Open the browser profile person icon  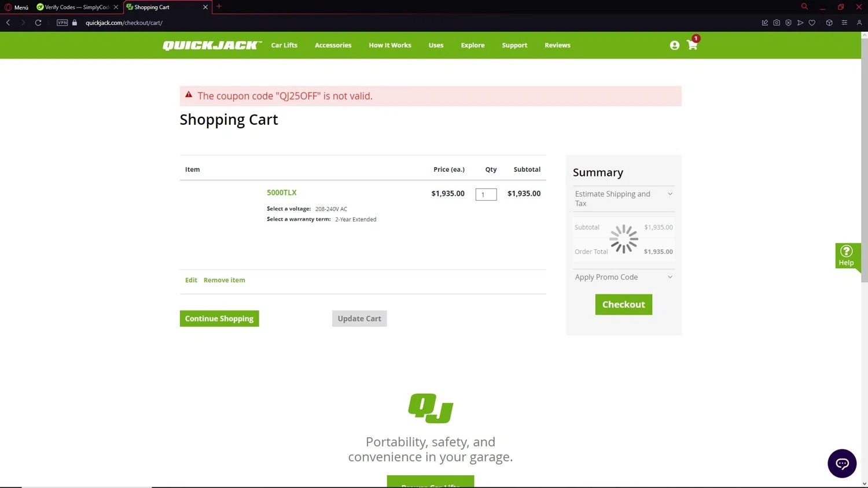(859, 23)
